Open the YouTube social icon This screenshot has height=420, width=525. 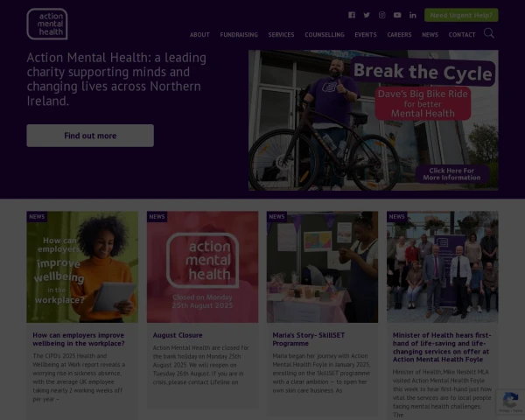pyautogui.click(x=397, y=15)
